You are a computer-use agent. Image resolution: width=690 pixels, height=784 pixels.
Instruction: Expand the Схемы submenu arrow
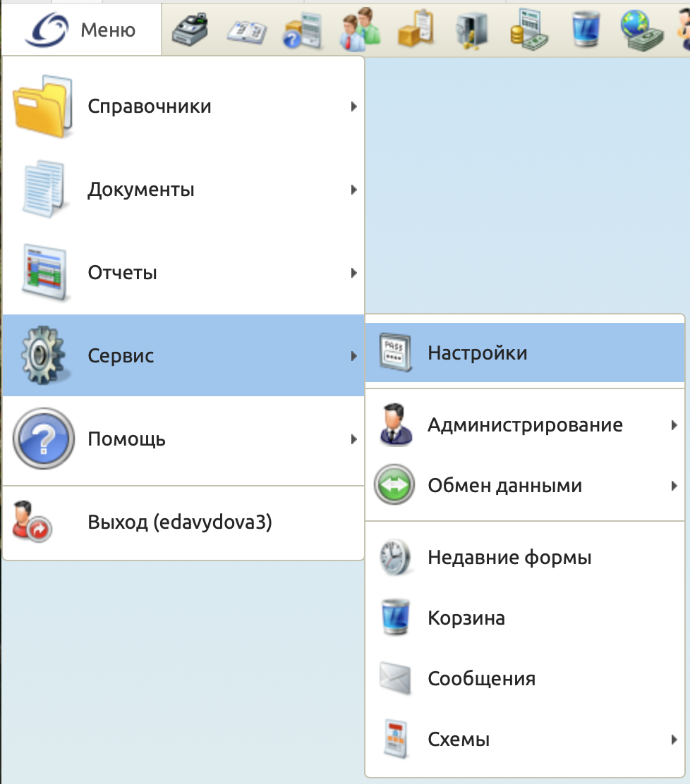point(674,740)
